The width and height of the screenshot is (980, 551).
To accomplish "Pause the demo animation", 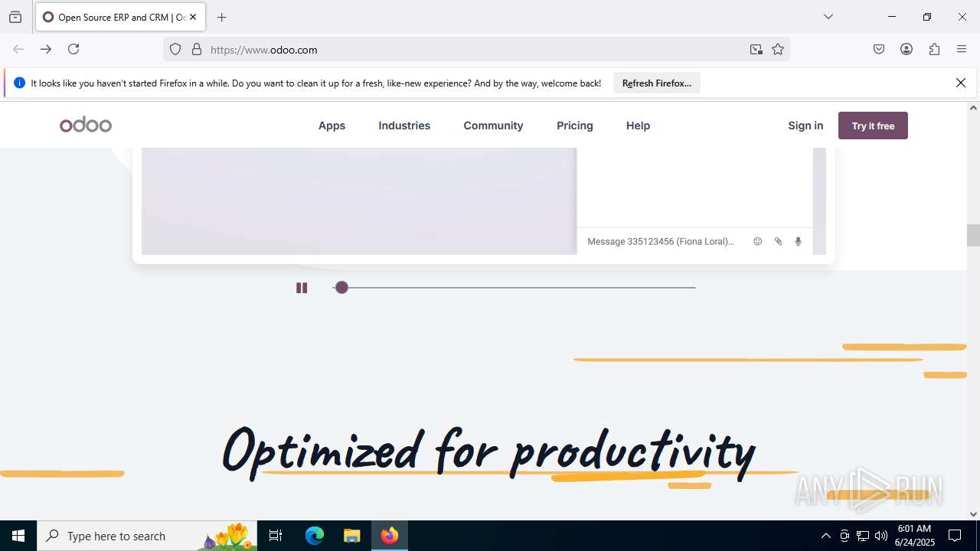I will 302,288.
